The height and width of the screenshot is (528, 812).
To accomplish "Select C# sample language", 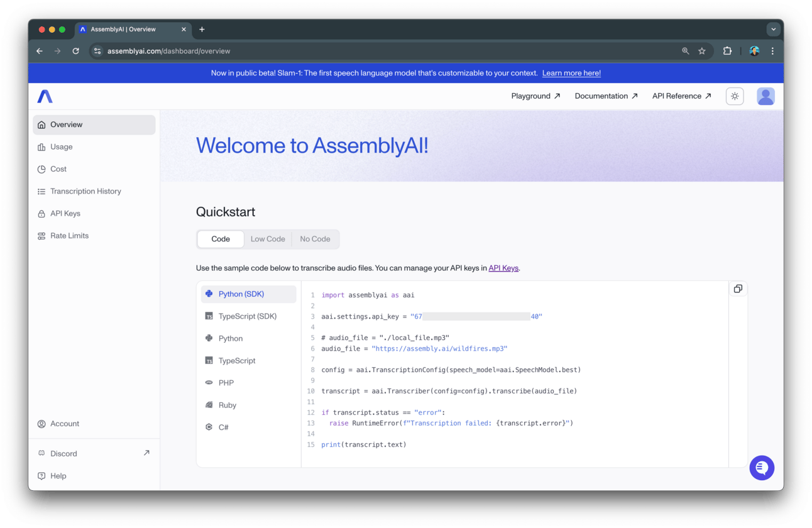I will [x=249, y=427].
